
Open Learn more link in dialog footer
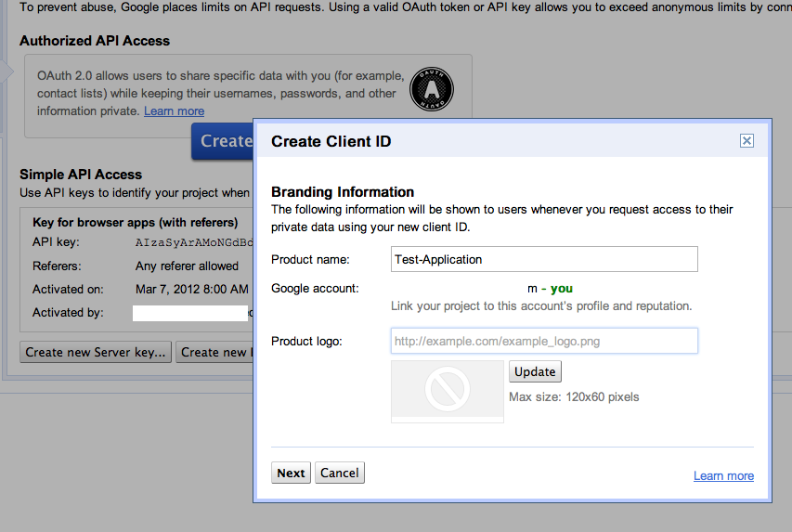[x=723, y=476]
